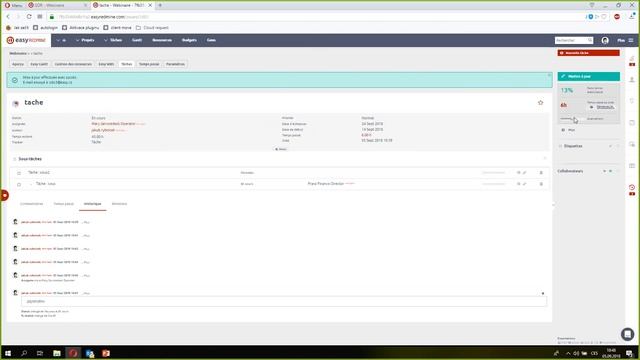This screenshot has width=640, height=360.
Task: Switch to the Aperçu project tab
Action: pos(18,64)
